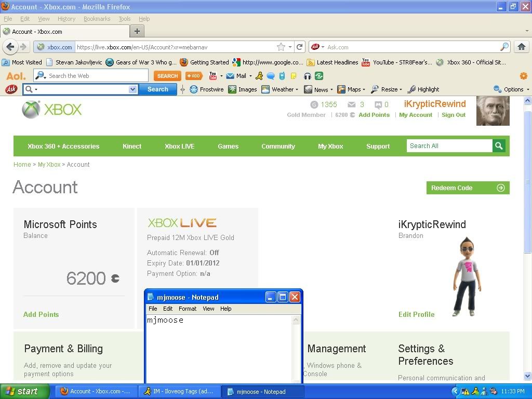Click the My Account link in the header

(416, 115)
